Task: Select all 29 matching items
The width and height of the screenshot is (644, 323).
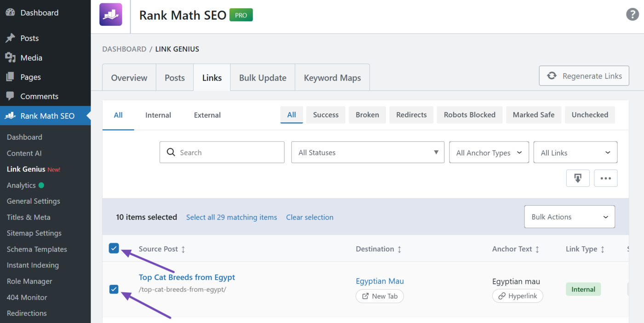Action: (231, 217)
